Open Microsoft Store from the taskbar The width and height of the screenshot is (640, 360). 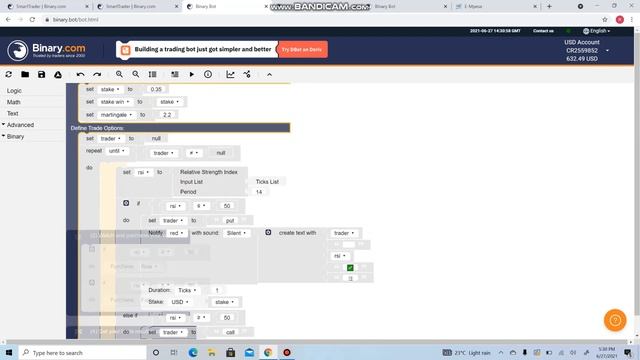tap(230, 353)
